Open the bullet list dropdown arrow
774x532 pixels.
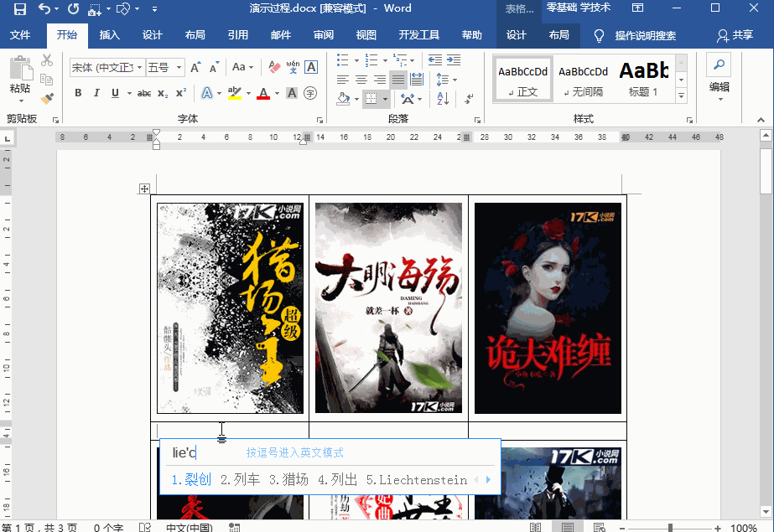coord(356,60)
